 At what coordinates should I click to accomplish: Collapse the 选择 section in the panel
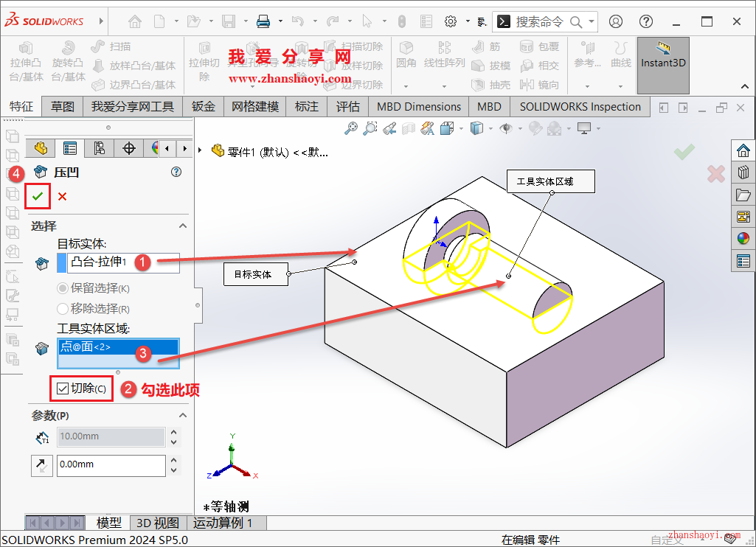pos(183,226)
